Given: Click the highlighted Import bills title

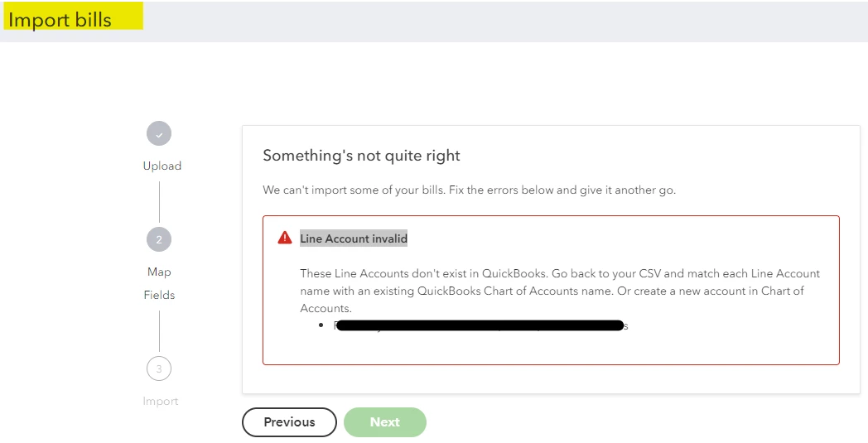Looking at the screenshot, I should [60, 19].
